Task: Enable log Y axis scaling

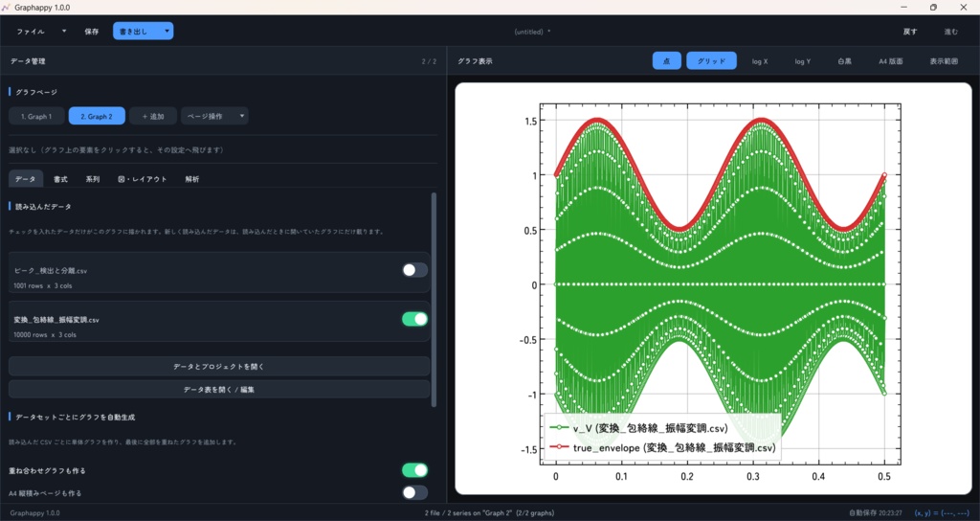Action: tap(803, 61)
